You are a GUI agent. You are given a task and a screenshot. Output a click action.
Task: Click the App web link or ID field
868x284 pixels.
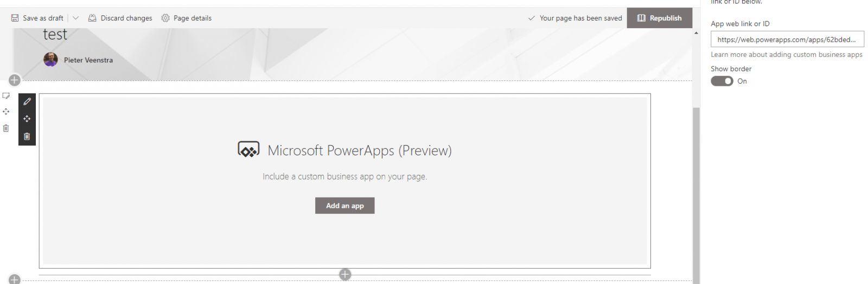787,39
